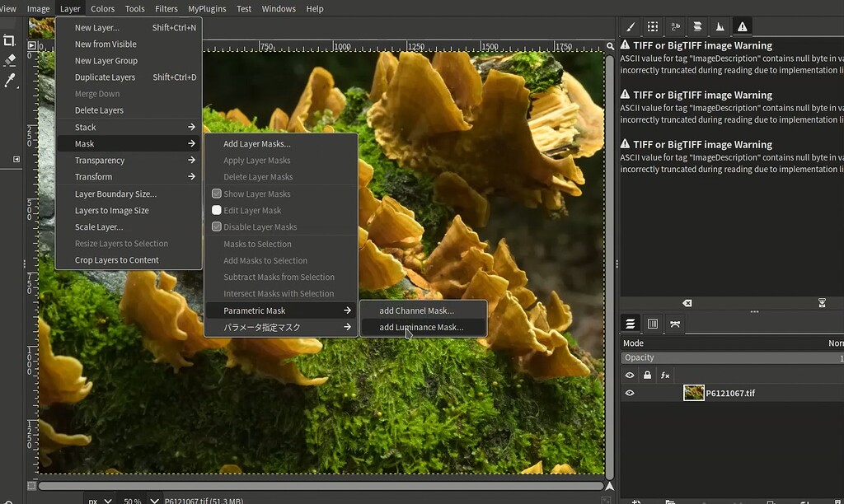The width and height of the screenshot is (844, 504).
Task: Select the Layers tab icon in the dock
Action: pos(631,324)
